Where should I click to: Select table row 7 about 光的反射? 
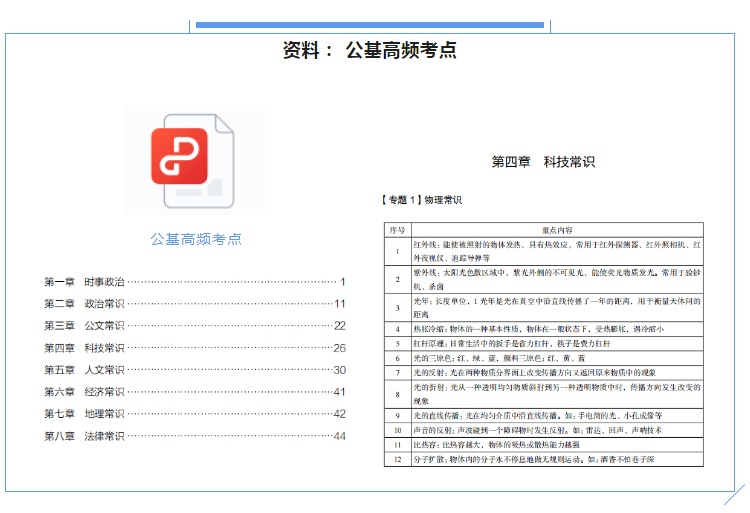point(544,372)
